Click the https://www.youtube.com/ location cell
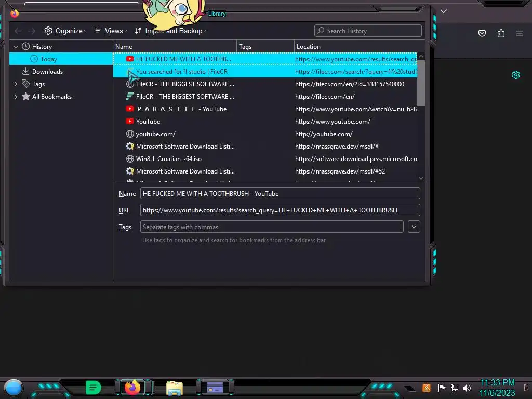 pos(332,122)
